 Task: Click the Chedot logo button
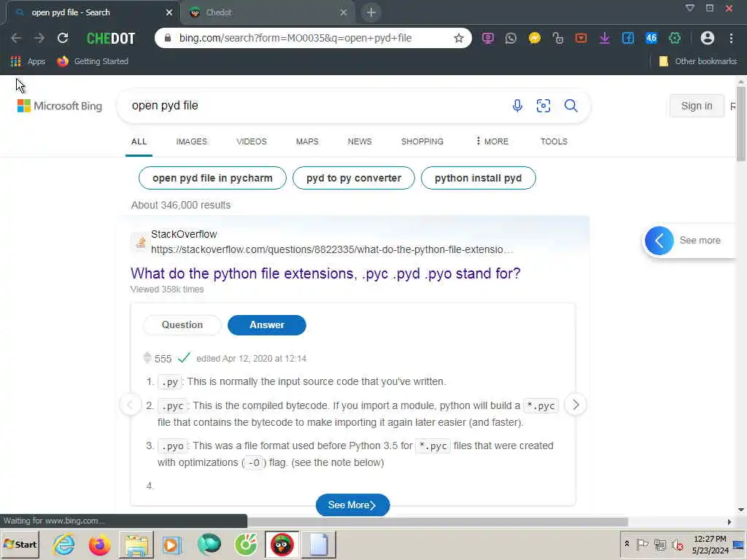pyautogui.click(x=111, y=38)
